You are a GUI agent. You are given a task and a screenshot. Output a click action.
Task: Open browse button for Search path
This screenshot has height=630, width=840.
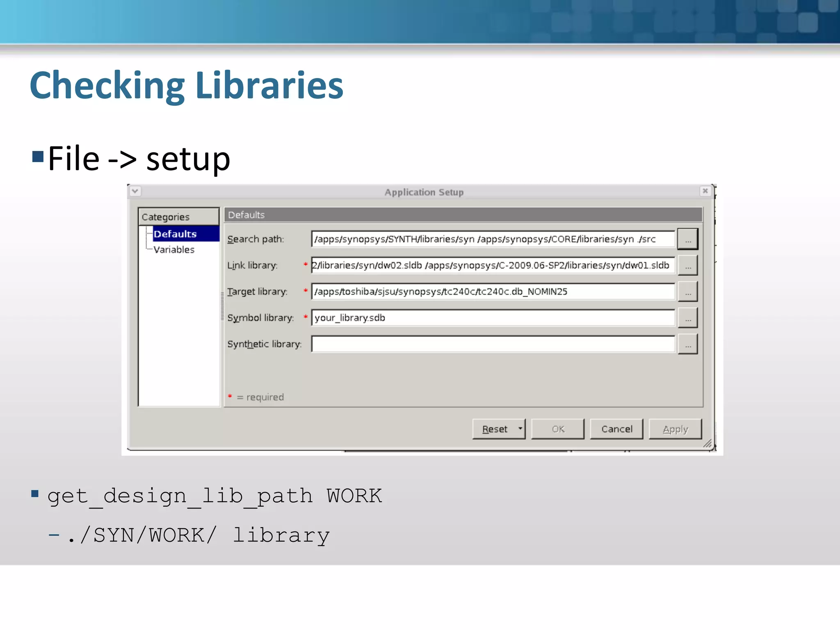[688, 239]
